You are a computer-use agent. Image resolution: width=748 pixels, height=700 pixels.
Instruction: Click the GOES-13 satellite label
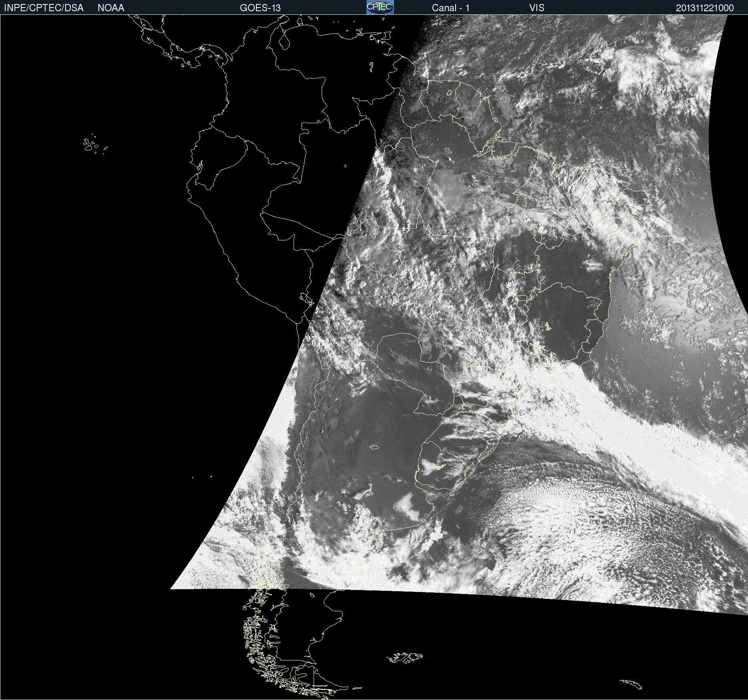pyautogui.click(x=260, y=8)
